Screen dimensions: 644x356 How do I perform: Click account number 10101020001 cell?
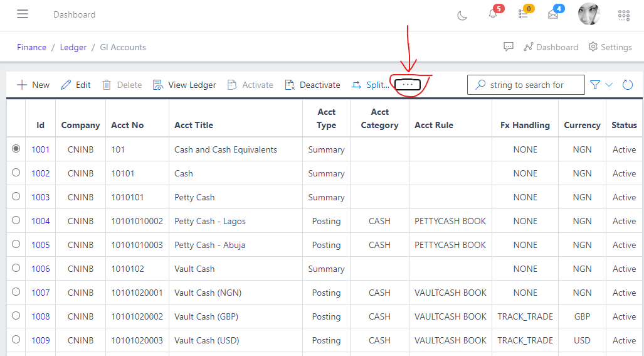pyautogui.click(x=137, y=293)
